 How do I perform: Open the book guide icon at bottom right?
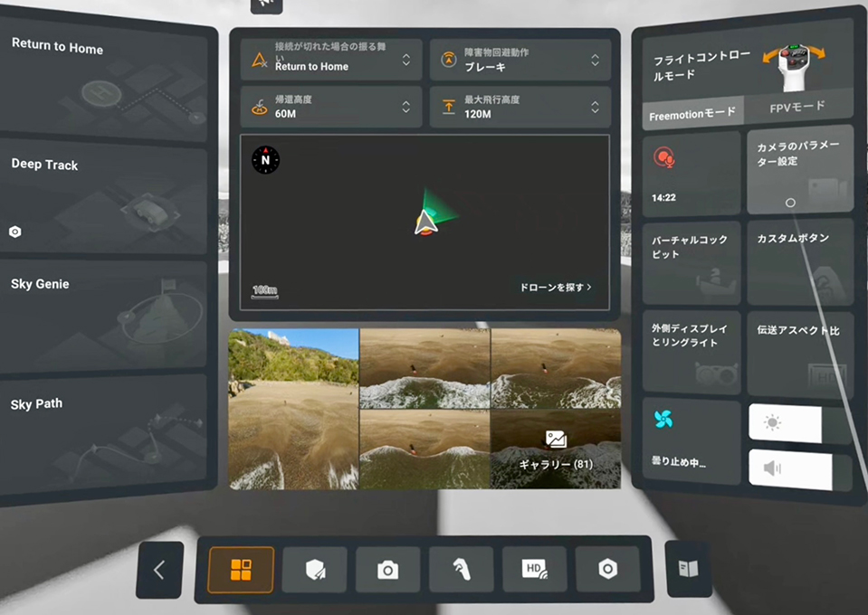688,569
